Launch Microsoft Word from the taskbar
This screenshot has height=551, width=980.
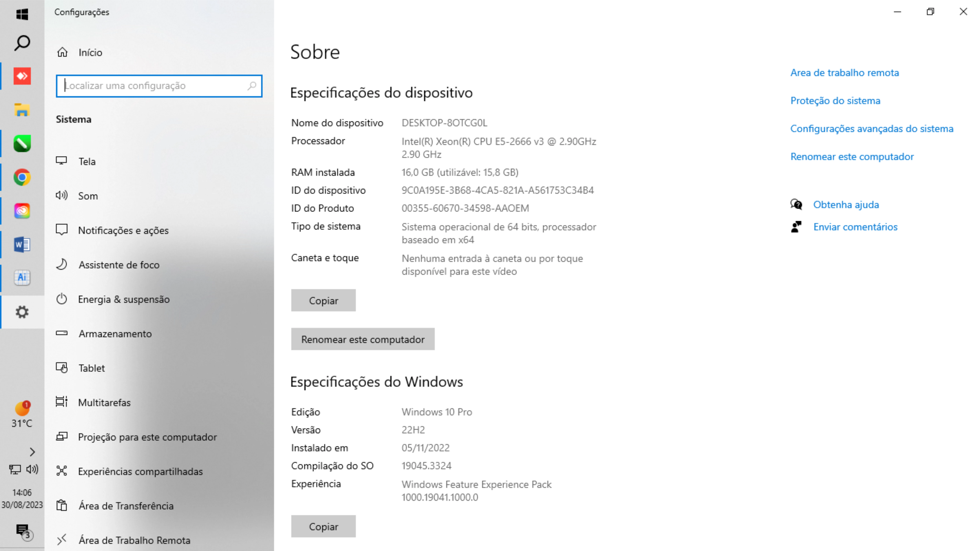pyautogui.click(x=22, y=244)
